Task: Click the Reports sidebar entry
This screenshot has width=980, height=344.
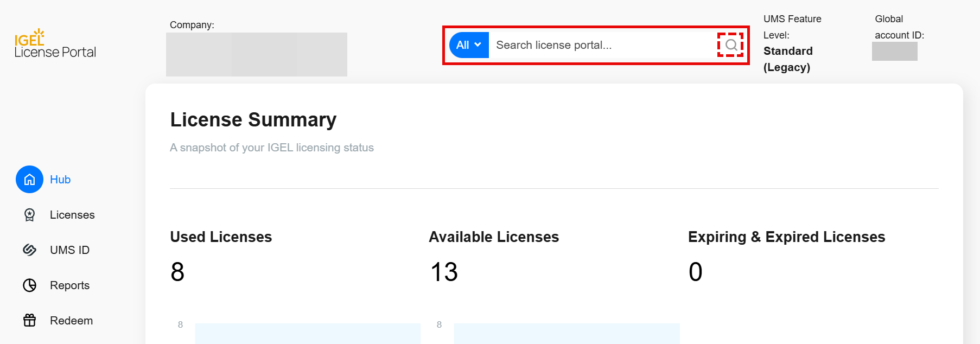Action: pos(69,285)
